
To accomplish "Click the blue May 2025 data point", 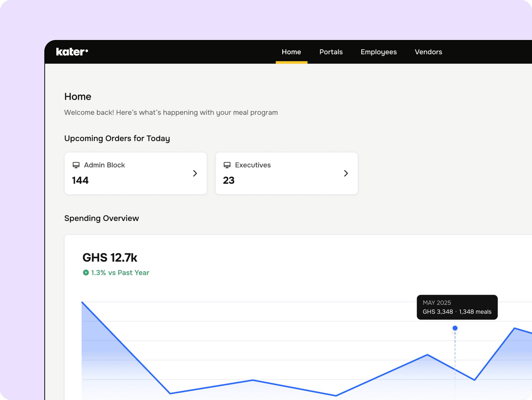I will pos(455,328).
